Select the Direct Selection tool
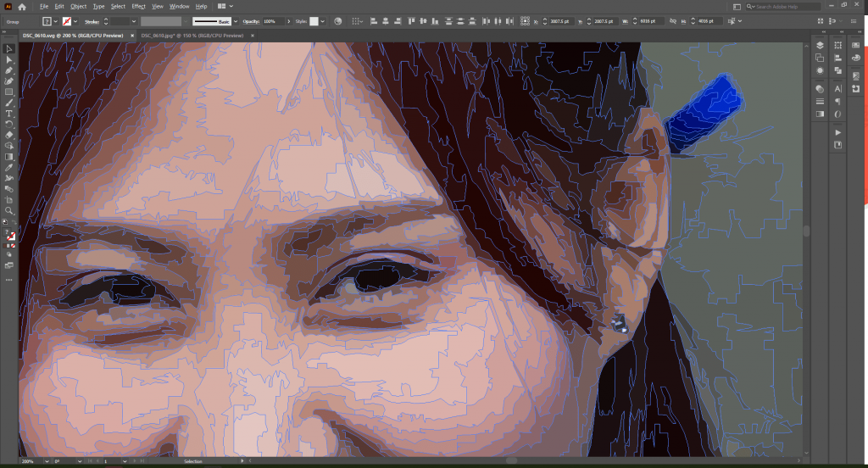The image size is (868, 468). click(x=8, y=59)
